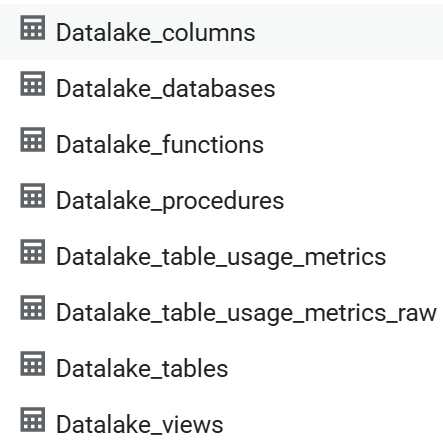Viewport: 443px width, 447px height.
Task: Pick the table name ending in _raw
Action: point(246,313)
